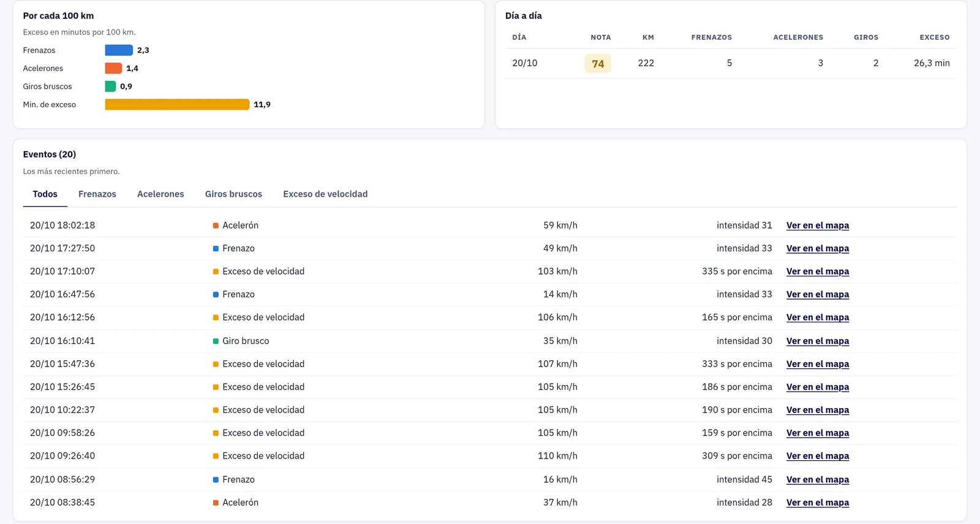Image resolution: width=980 pixels, height=524 pixels.
Task: View 09:58:26 speeding event on map
Action: coord(818,433)
